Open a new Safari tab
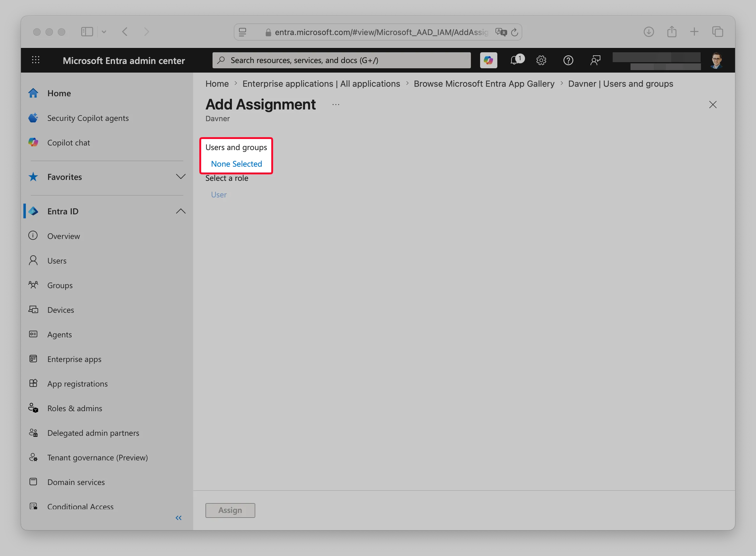 [x=694, y=32]
